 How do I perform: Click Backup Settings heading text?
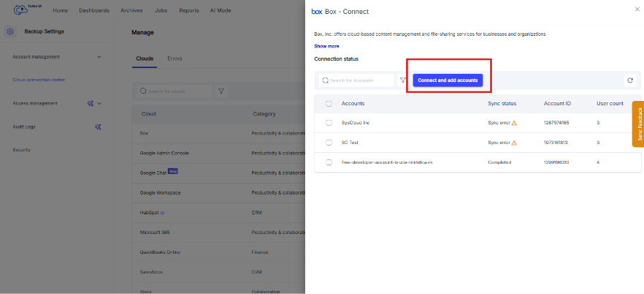point(45,31)
